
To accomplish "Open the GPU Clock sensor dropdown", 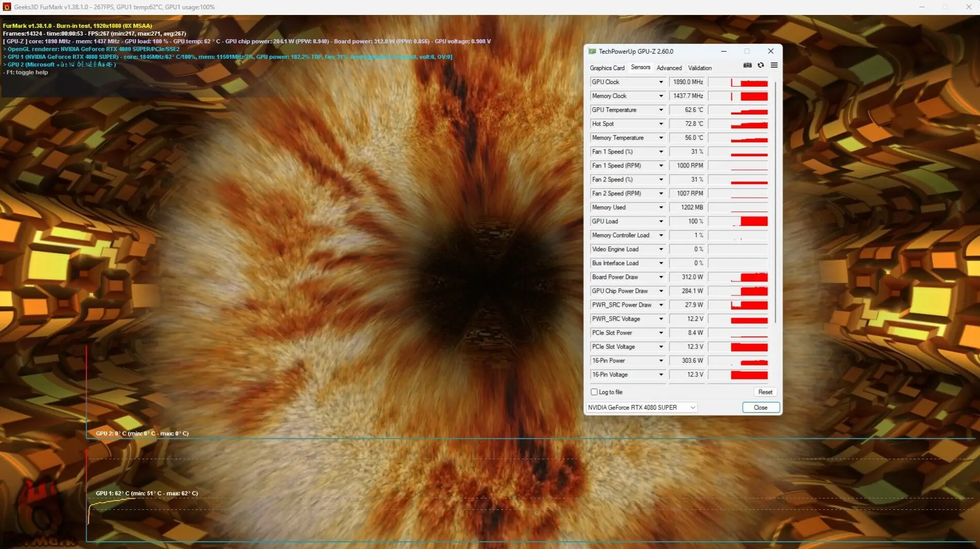I will pyautogui.click(x=661, y=82).
